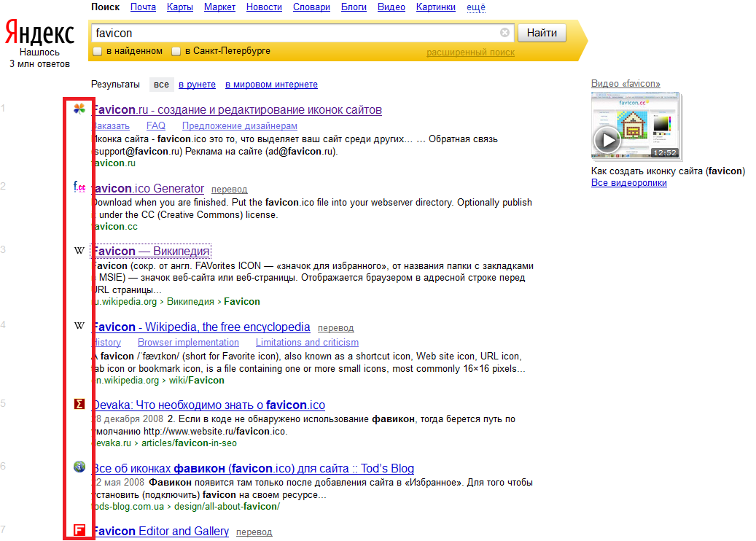Tick the 'в Санкт-Петербурге' checkbox
756x541 pixels.
click(x=176, y=51)
